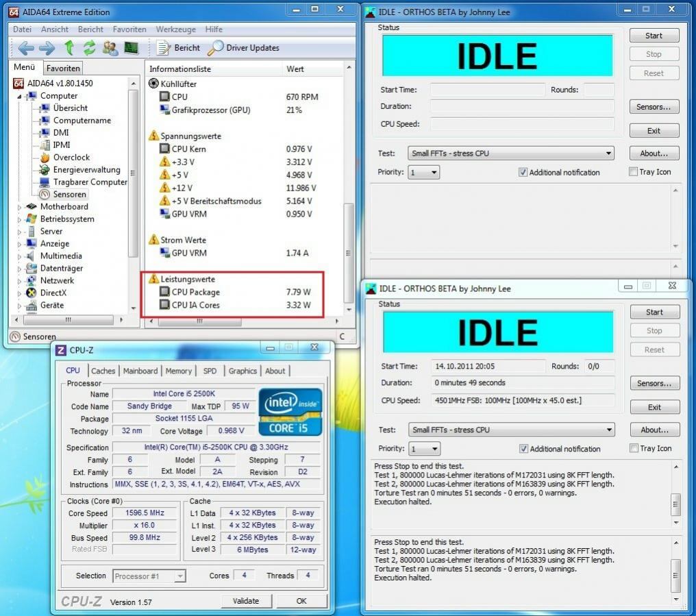This screenshot has width=696, height=616.
Task: Switch to CPU-Z Mainboard tab
Action: [140, 371]
